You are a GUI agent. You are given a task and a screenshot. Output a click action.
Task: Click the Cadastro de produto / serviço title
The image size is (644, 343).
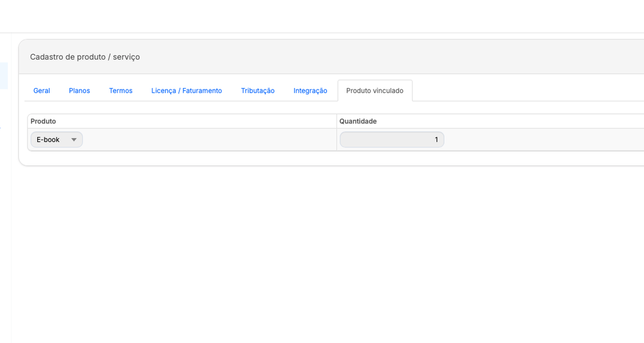[x=85, y=57]
